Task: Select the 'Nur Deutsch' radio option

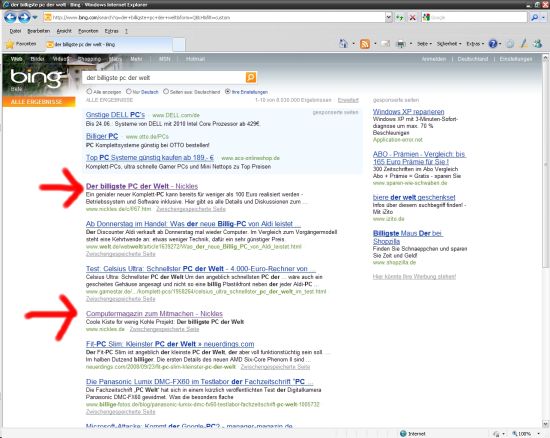Action: [128, 92]
